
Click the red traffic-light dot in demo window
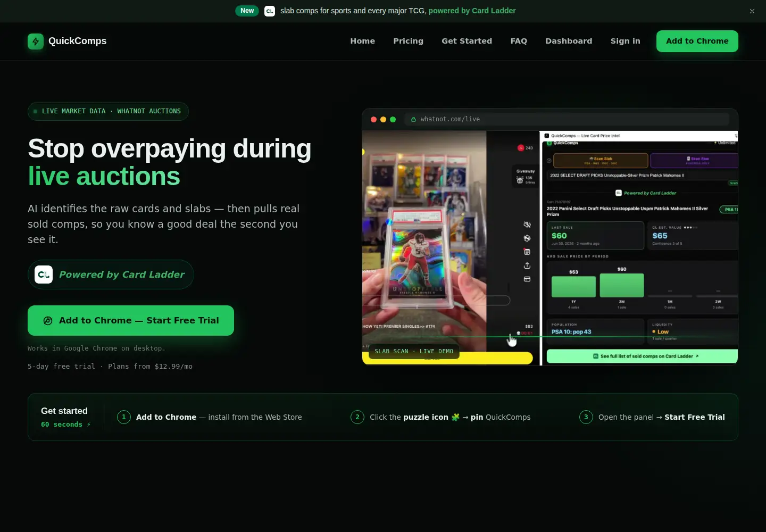373,120
